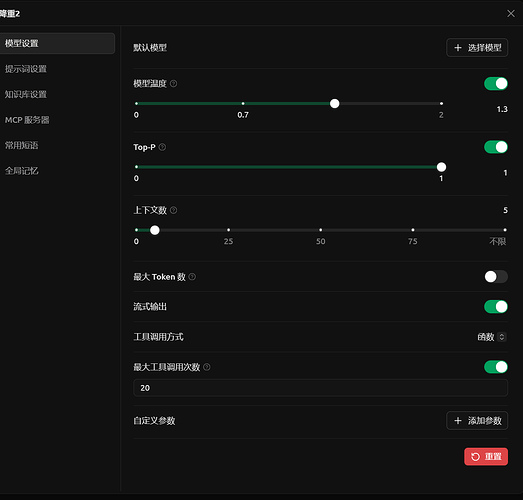
Task: Open help icon next to 最大 Token 数
Action: click(192, 277)
